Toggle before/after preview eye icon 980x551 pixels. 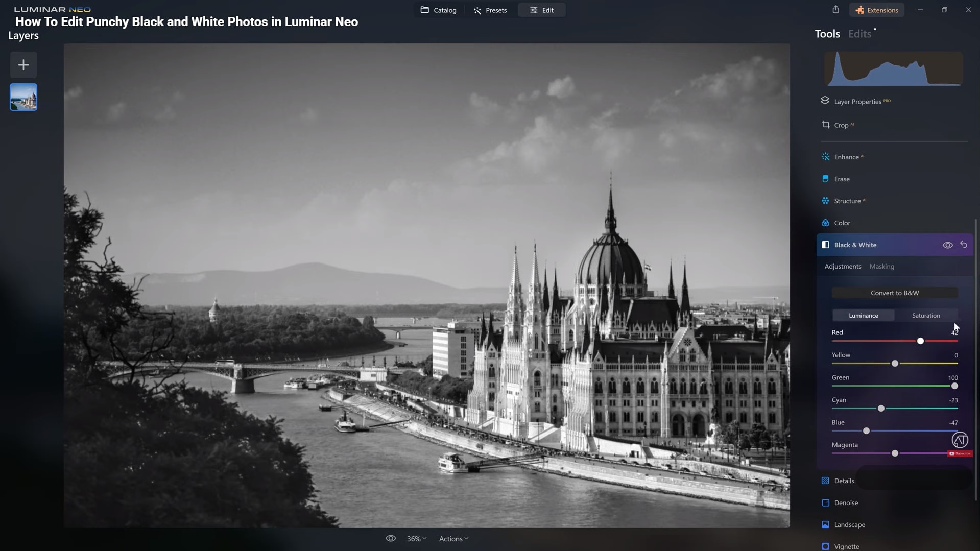click(391, 539)
